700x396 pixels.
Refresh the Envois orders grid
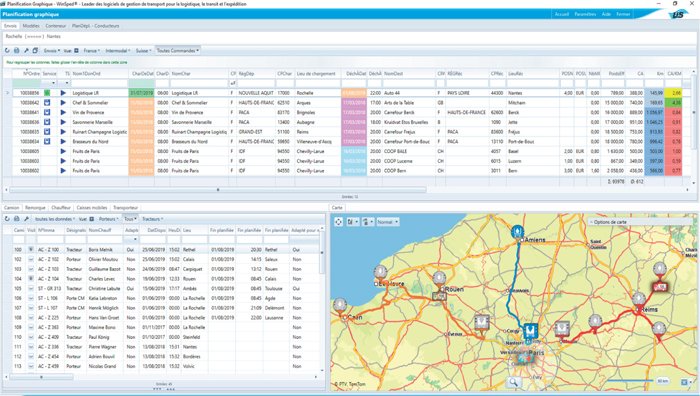click(7, 51)
